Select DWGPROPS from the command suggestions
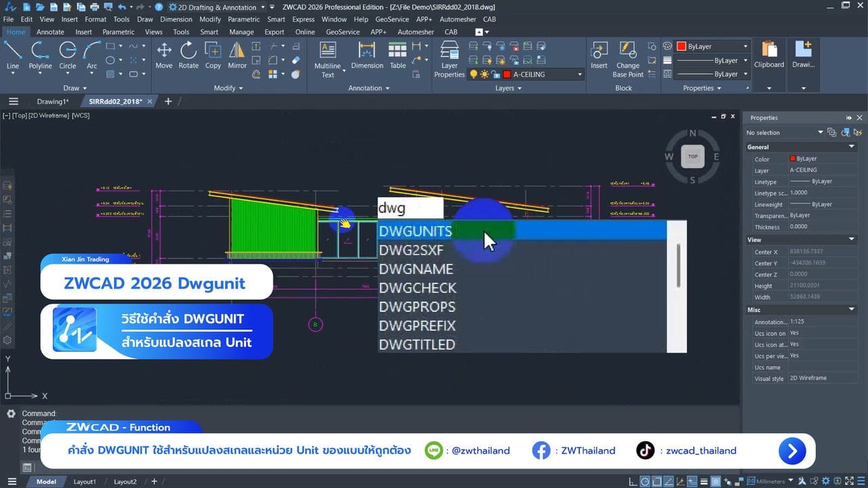 417,307
